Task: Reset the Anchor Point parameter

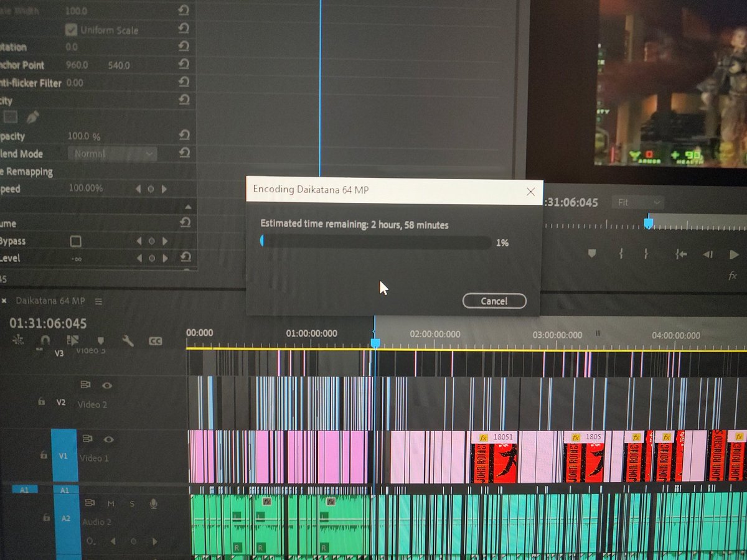Action: coord(184,64)
